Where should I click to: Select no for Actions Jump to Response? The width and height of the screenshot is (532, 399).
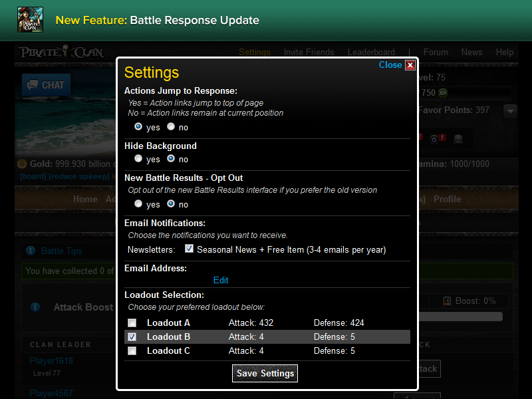[171, 126]
